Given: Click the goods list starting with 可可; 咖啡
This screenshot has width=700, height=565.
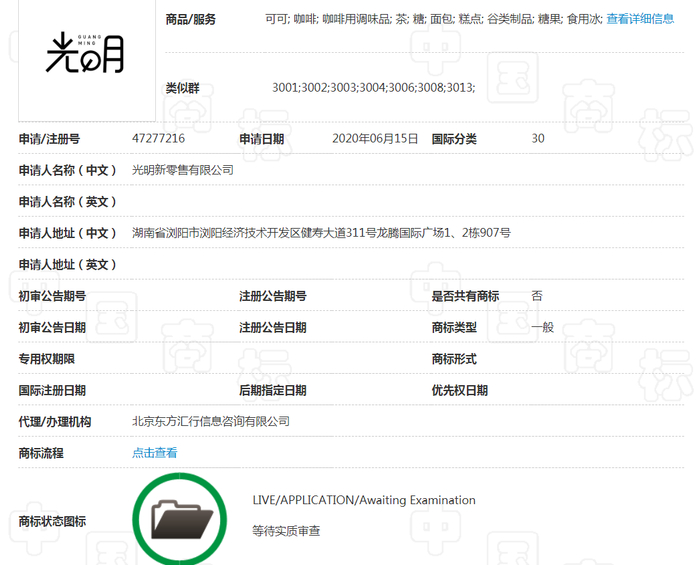Looking at the screenshot, I should (x=433, y=19).
